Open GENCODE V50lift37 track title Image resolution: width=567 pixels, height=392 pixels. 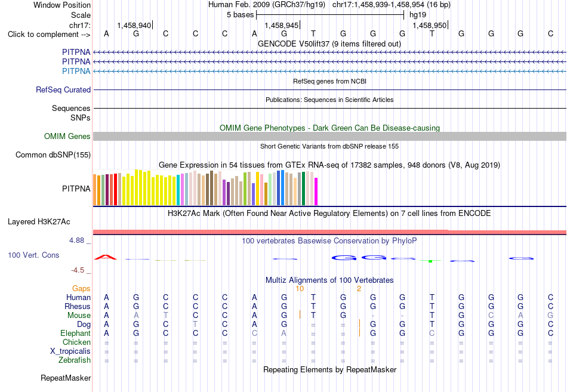point(329,44)
